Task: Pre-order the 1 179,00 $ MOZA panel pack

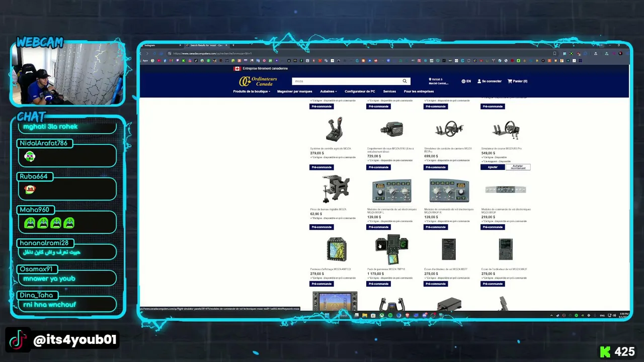Action: pos(378,284)
